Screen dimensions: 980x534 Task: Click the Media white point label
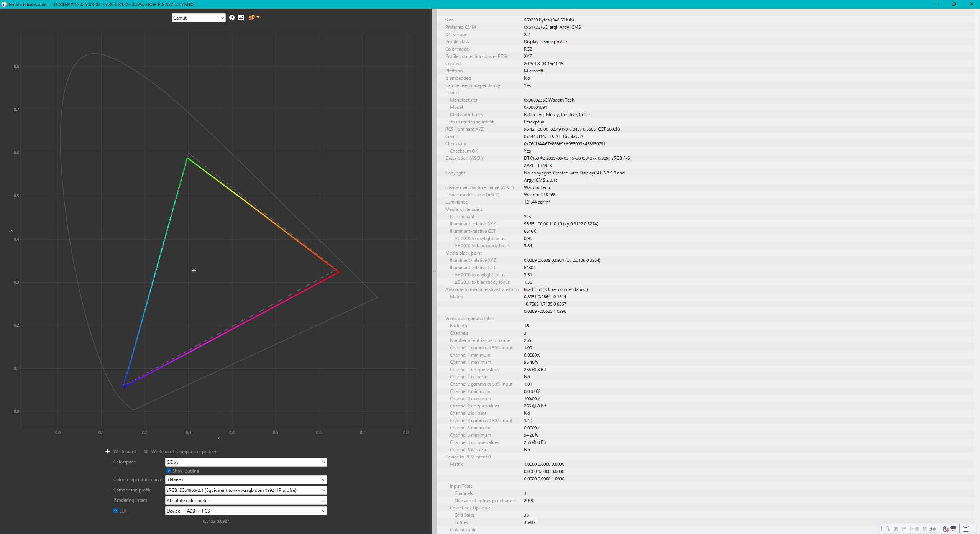[464, 209]
